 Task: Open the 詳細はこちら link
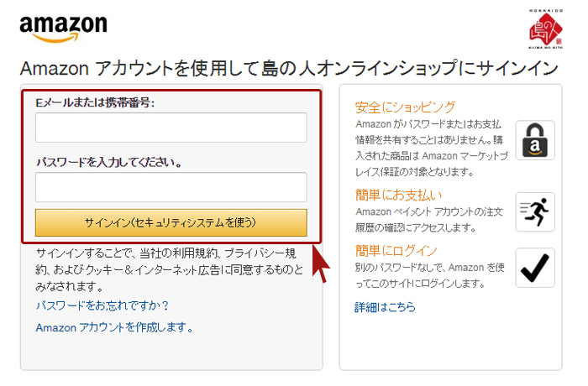[385, 307]
